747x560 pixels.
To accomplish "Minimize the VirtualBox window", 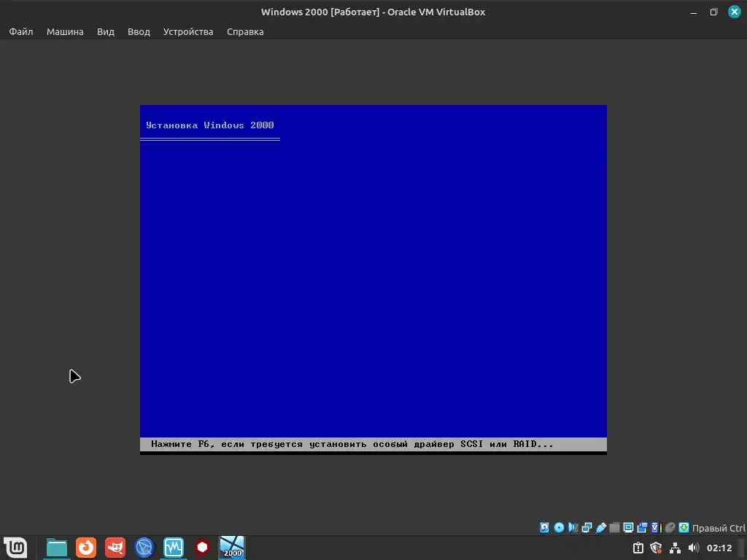I will tap(694, 12).
